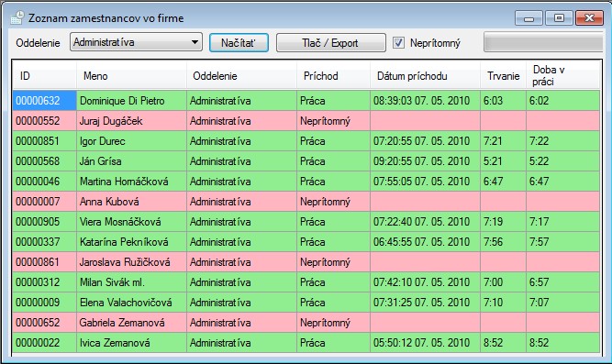The width and height of the screenshot is (612, 364).
Task: Select the ID cell 00000861
Action: pos(44,262)
